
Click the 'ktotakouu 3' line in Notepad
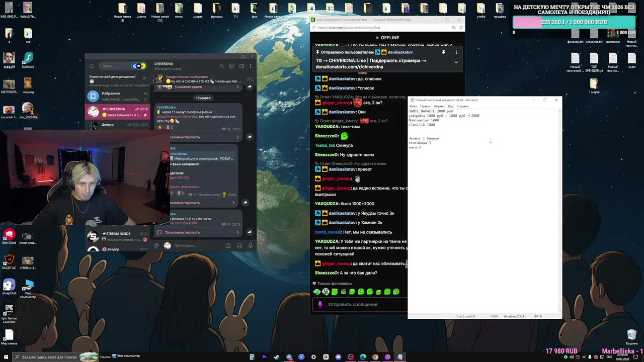pyautogui.click(x=420, y=143)
